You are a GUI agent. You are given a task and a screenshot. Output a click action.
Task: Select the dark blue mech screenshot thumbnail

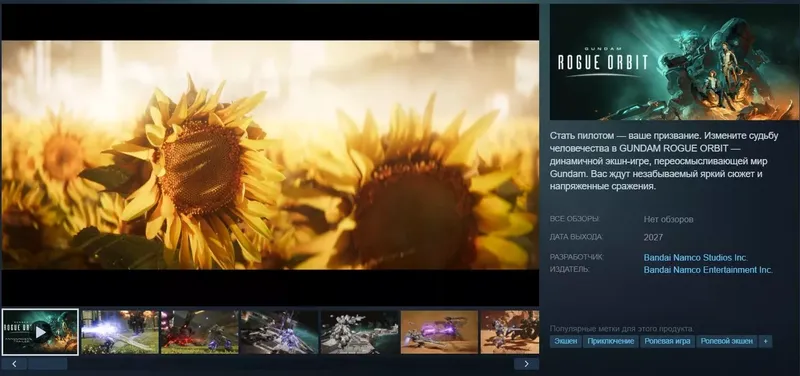[280, 332]
